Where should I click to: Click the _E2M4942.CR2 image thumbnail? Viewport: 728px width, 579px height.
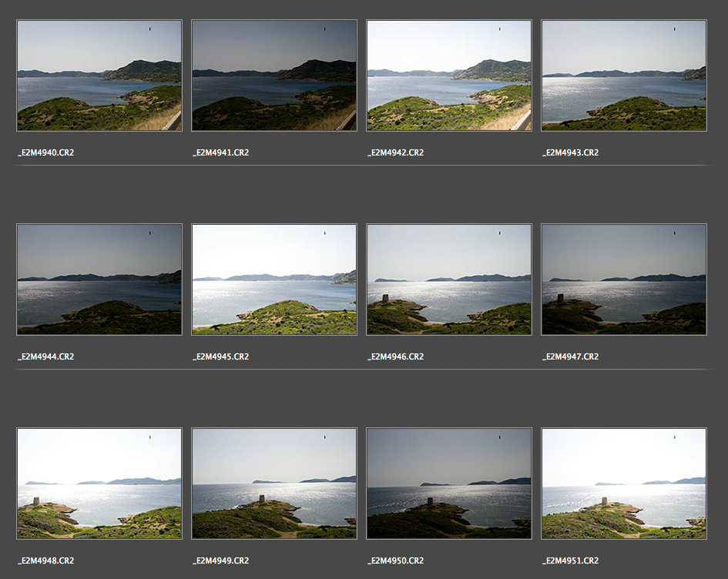(449, 75)
